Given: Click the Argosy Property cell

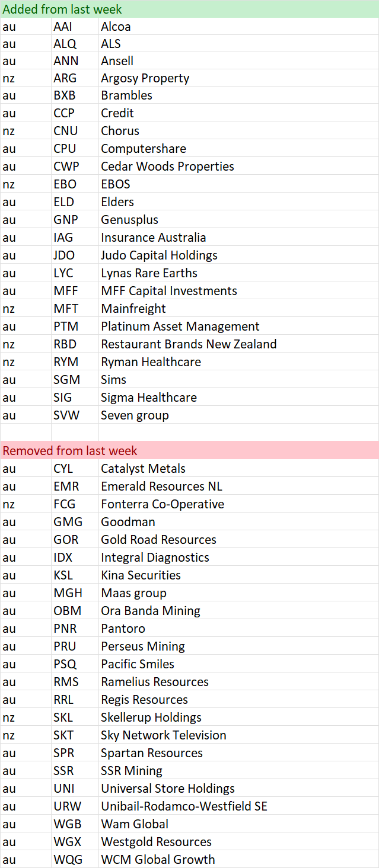Looking at the screenshot, I should [238, 78].
